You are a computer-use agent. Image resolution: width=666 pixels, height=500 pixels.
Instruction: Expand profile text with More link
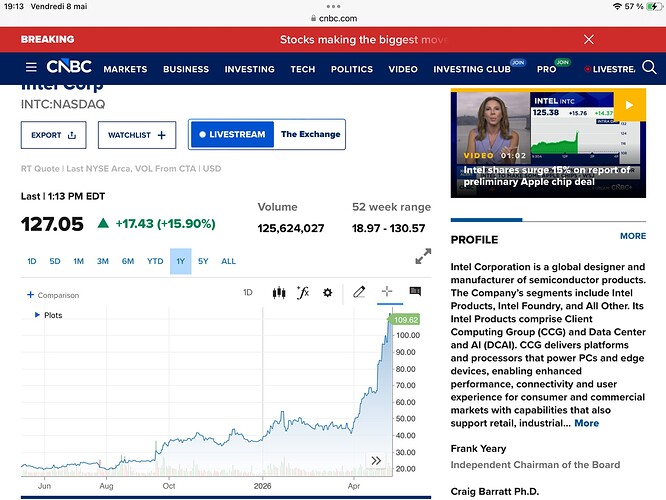(x=587, y=423)
